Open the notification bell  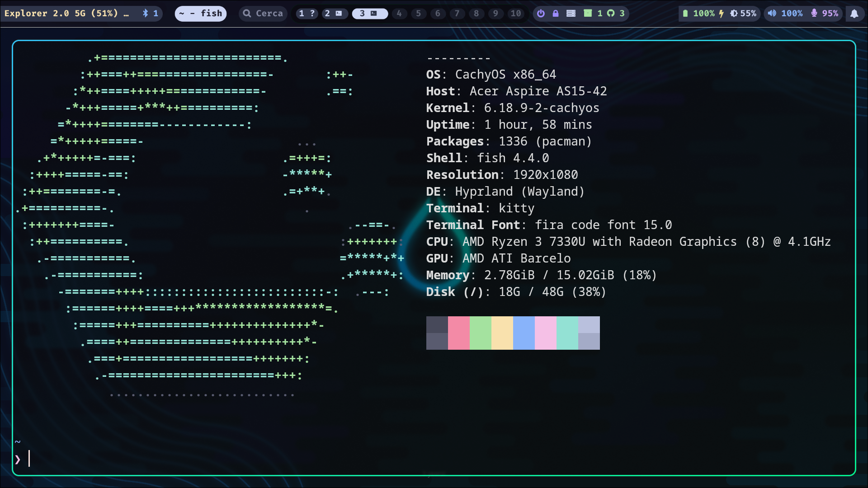click(x=854, y=14)
